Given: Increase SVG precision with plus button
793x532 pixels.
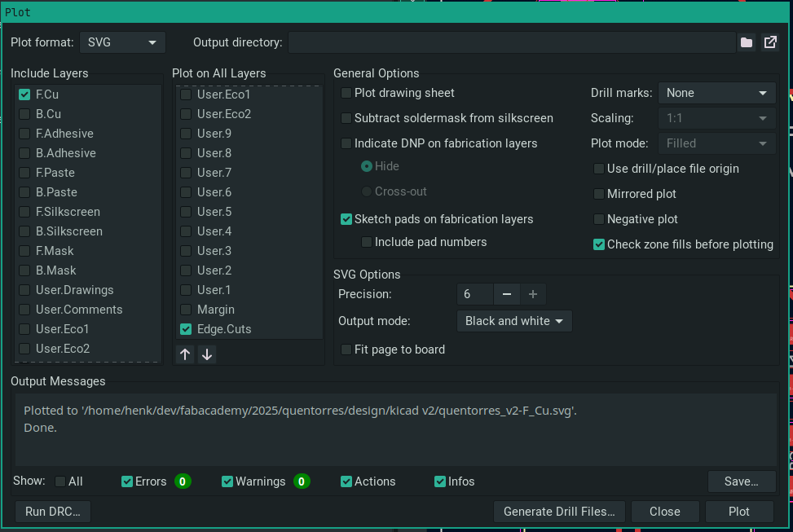Looking at the screenshot, I should 533,294.
